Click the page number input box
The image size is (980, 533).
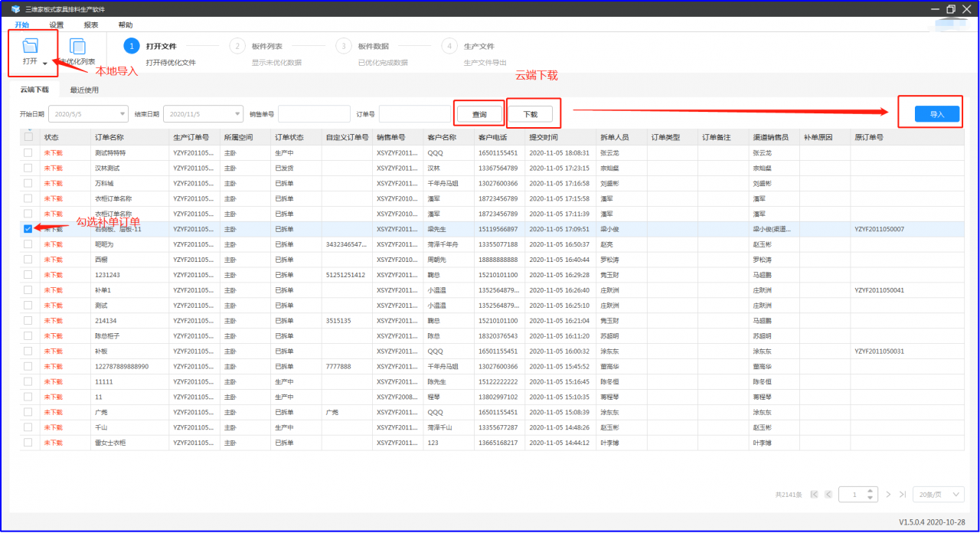(x=857, y=495)
